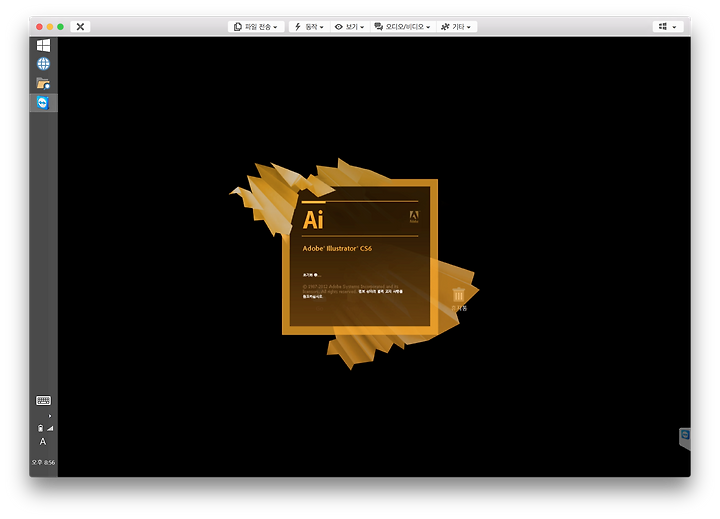This screenshot has height=519, width=720.
Task: Open the grid layout dropdown at toolbar right
Action: tap(667, 27)
